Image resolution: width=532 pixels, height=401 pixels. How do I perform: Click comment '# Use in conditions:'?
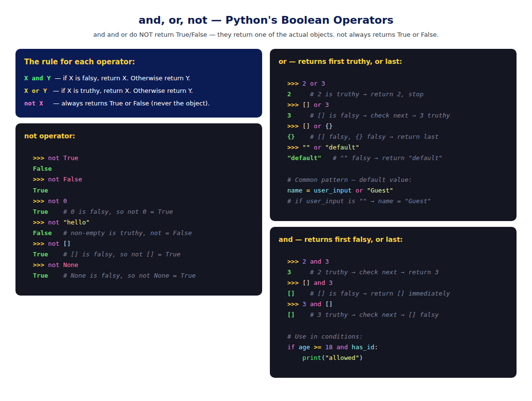tap(325, 337)
